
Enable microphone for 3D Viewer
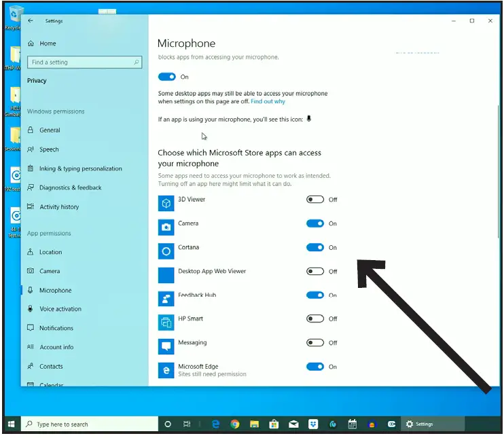315,200
